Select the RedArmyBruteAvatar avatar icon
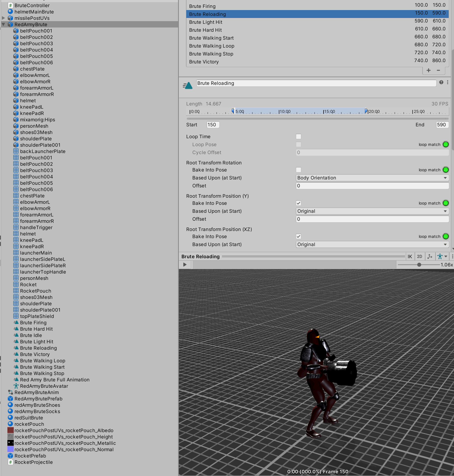This screenshot has height=476, width=454. coord(16,386)
